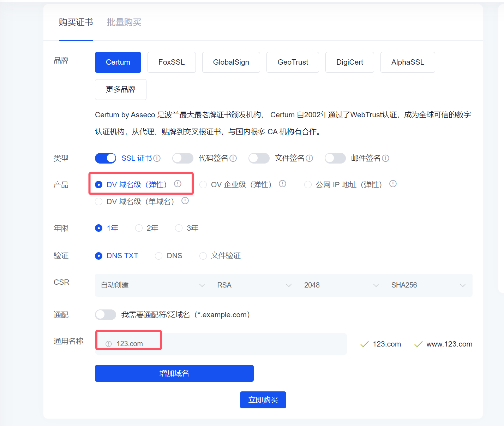Enable the 文件签名 switch
Screen dimensions: 504x426
pyautogui.click(x=259, y=158)
